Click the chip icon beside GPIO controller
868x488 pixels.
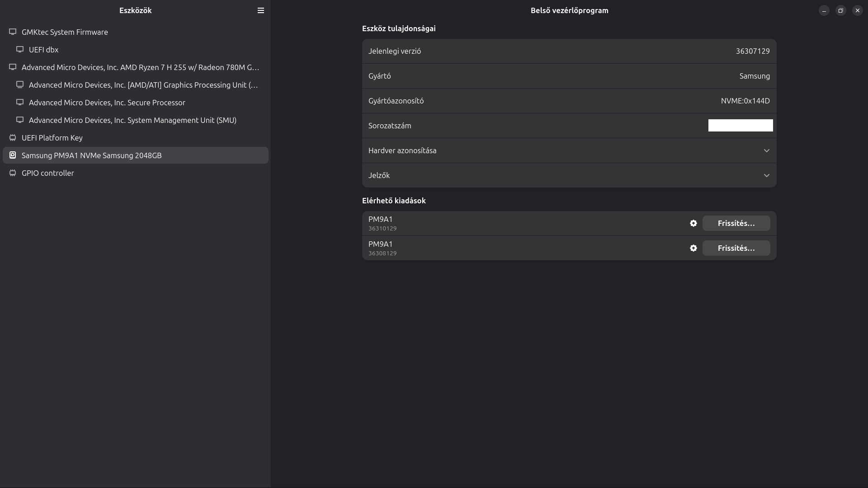tap(13, 173)
